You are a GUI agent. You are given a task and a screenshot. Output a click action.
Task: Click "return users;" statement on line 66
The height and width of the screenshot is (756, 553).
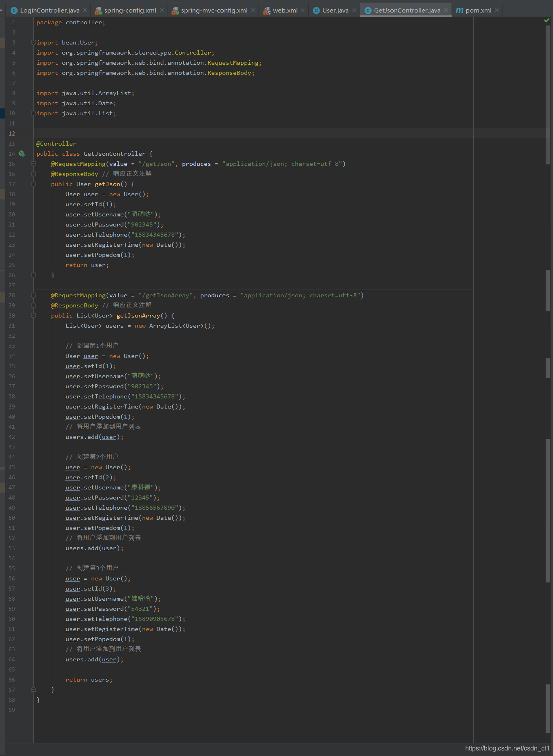coord(89,680)
